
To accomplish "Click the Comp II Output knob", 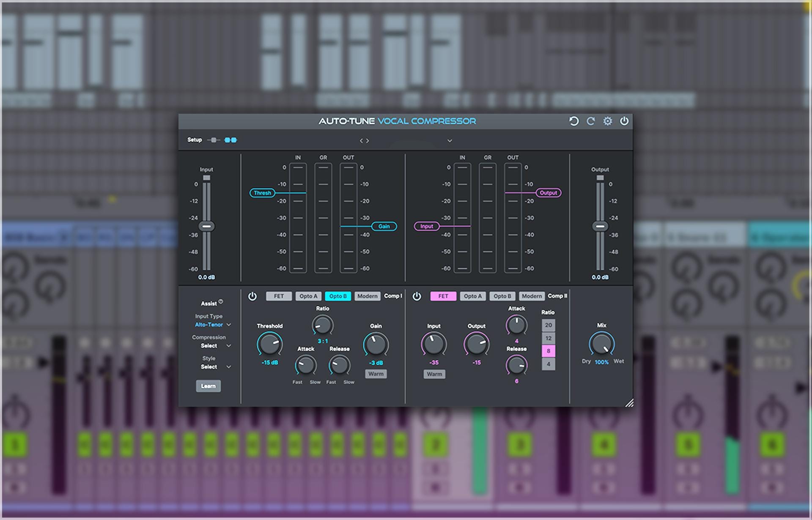I will tap(477, 344).
